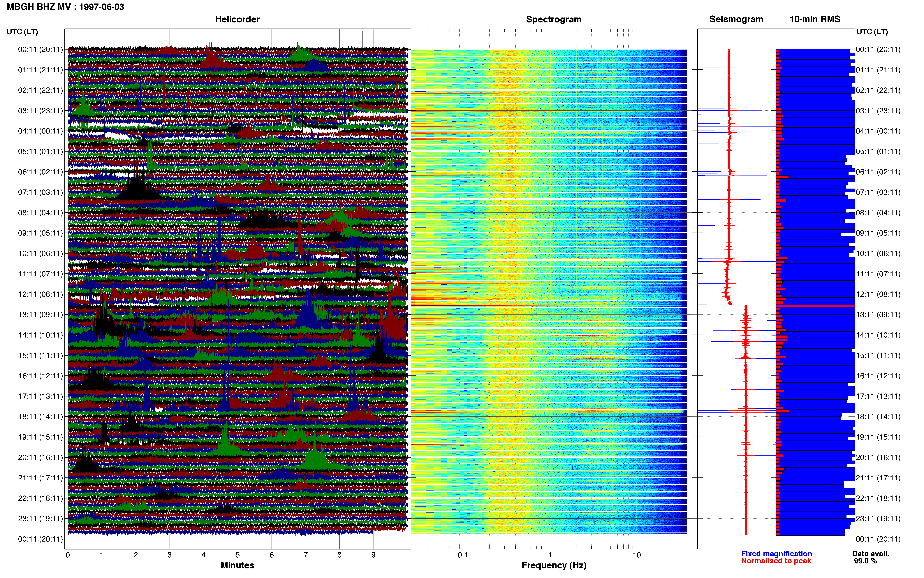Viewport: 924px width, 578px height.
Task: Click the 'Minutes' x-axis label
Action: click(x=237, y=565)
